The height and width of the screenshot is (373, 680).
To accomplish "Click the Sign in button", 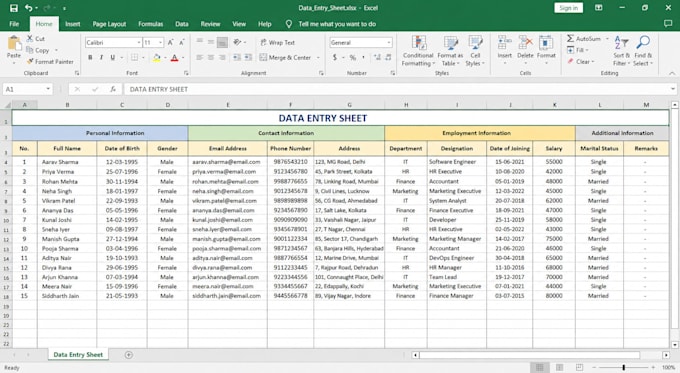I will pos(568,8).
